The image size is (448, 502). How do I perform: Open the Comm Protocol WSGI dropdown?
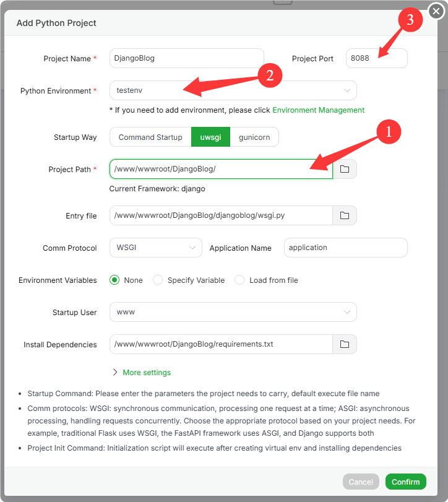[155, 248]
